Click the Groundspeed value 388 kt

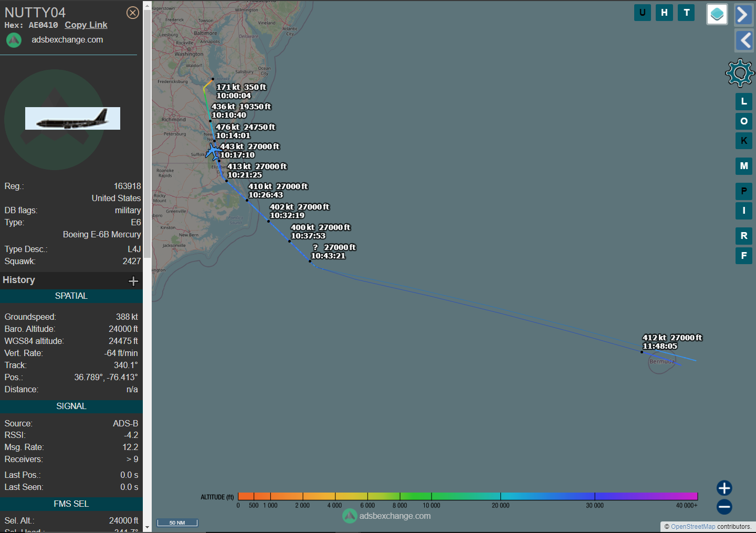coord(127,317)
